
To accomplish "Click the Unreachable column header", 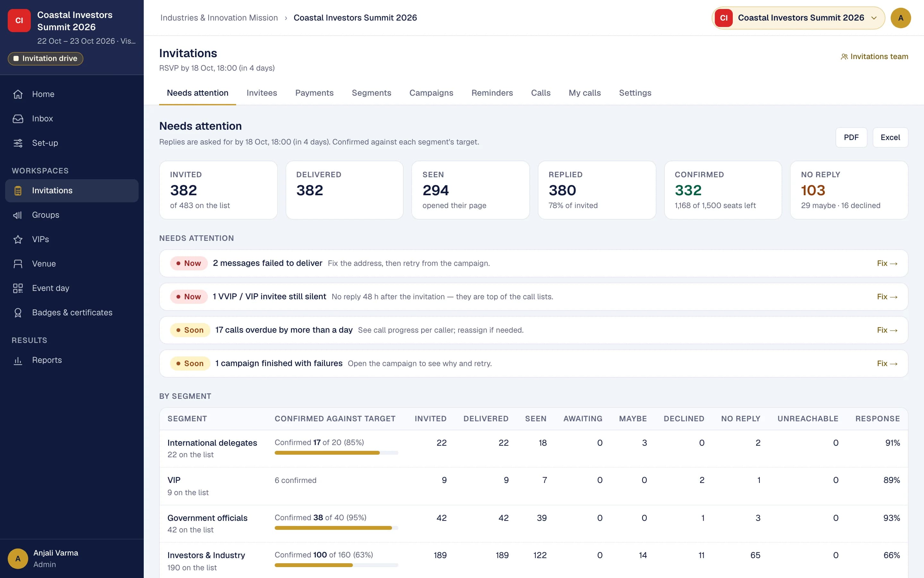I will click(808, 419).
